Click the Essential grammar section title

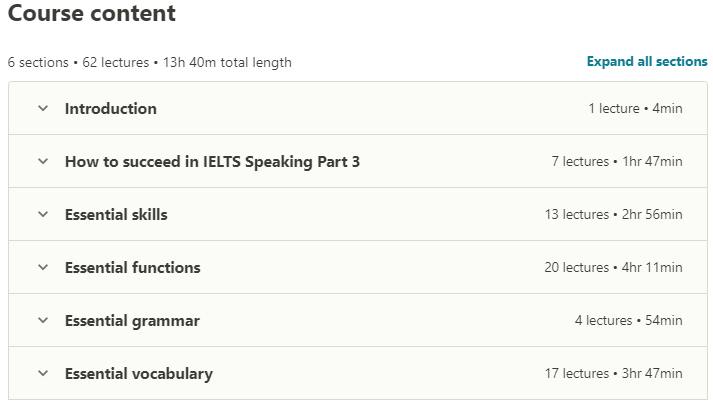(132, 321)
